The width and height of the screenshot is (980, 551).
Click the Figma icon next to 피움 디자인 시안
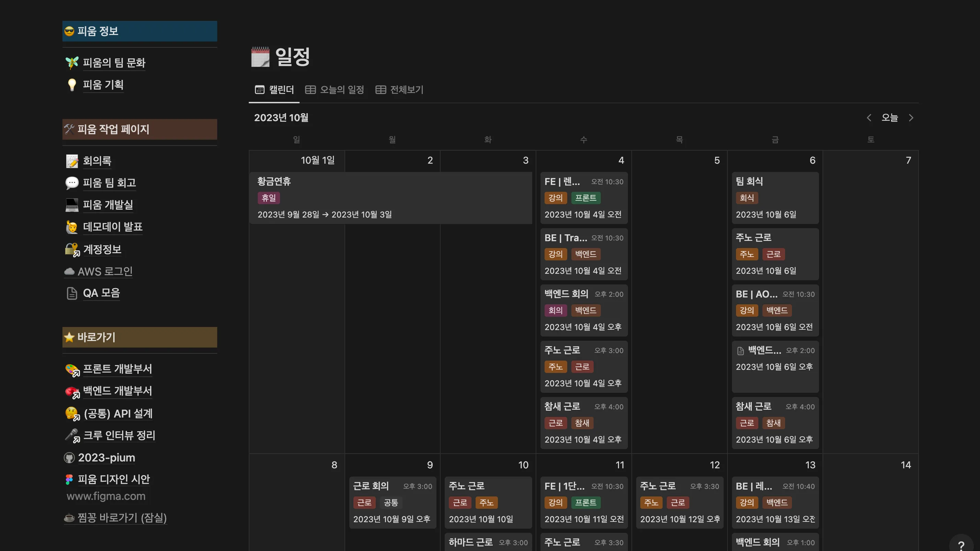click(69, 480)
